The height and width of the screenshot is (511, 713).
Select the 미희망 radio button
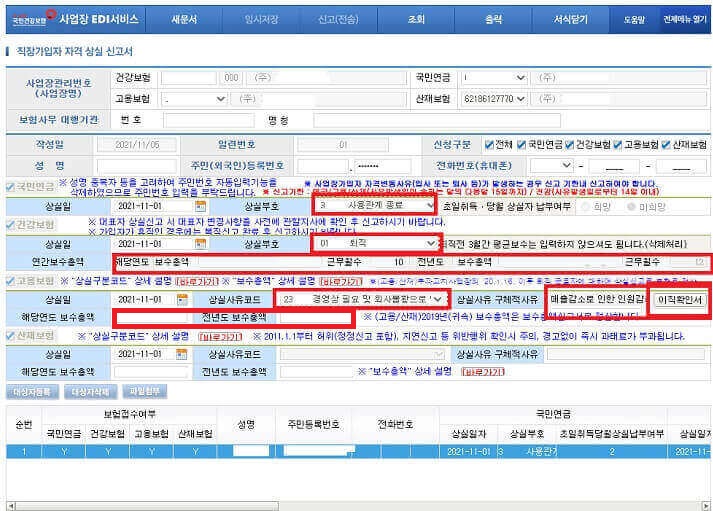pyautogui.click(x=631, y=207)
